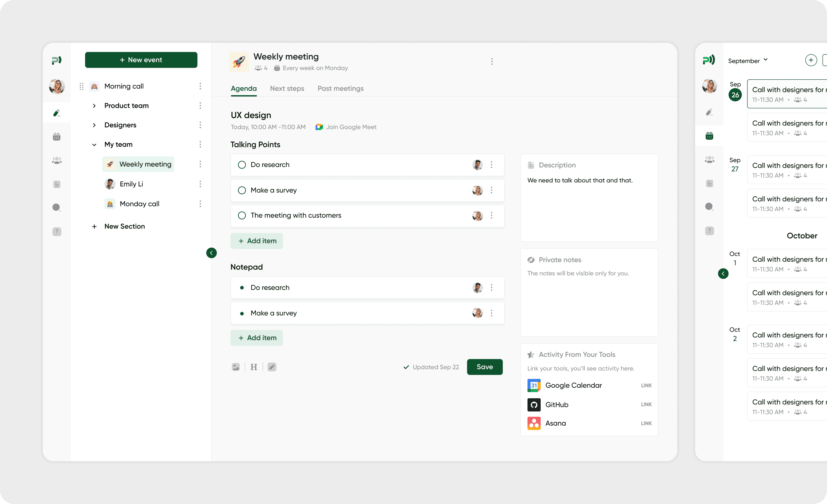
Task: Open the Past meetings tab
Action: 340,88
